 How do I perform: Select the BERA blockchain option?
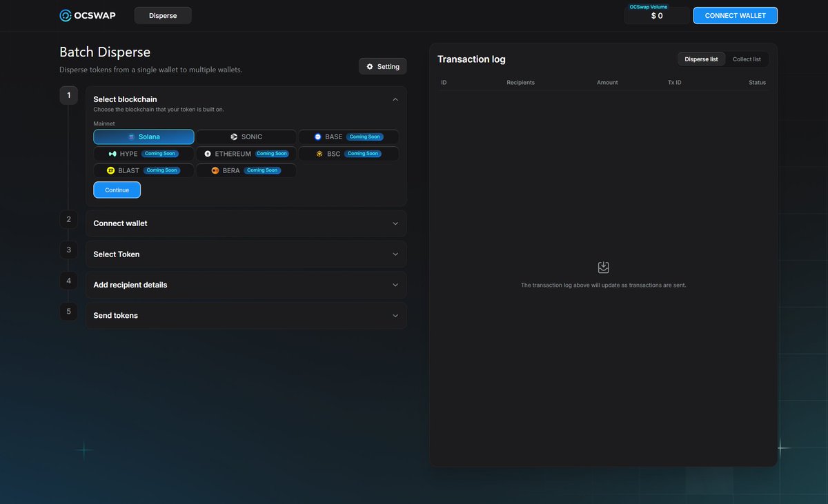(246, 170)
